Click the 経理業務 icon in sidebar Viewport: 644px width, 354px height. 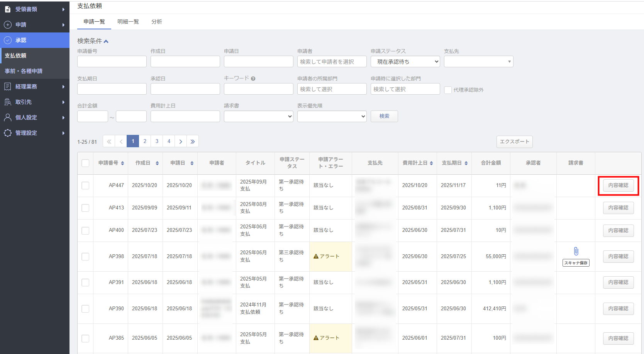pos(8,87)
